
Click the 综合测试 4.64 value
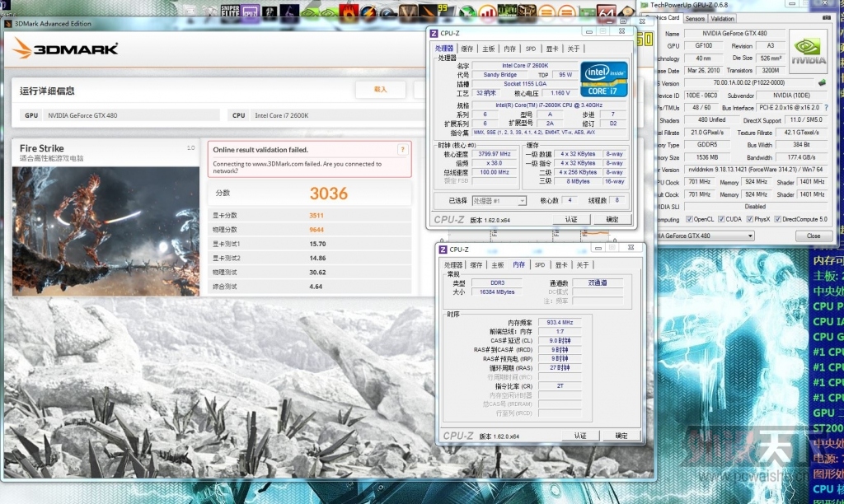tap(316, 287)
